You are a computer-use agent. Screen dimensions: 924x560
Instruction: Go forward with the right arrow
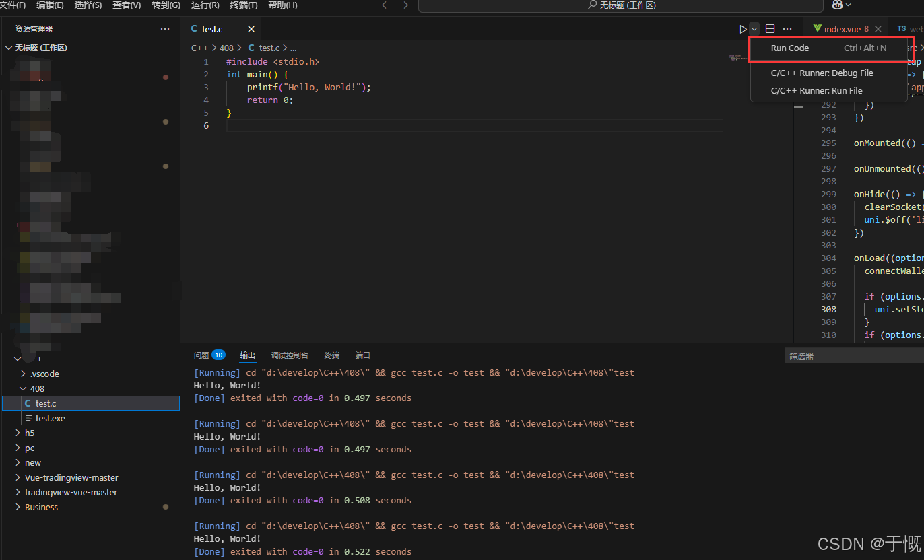point(404,5)
